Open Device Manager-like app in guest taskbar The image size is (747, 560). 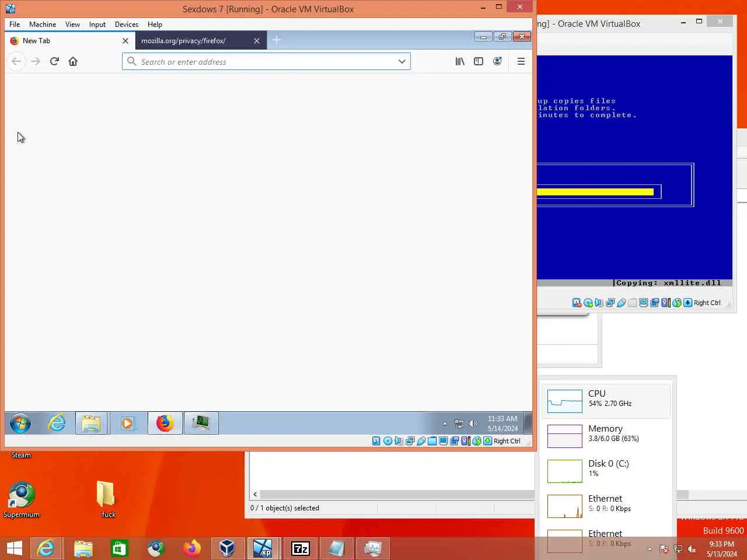(x=201, y=423)
